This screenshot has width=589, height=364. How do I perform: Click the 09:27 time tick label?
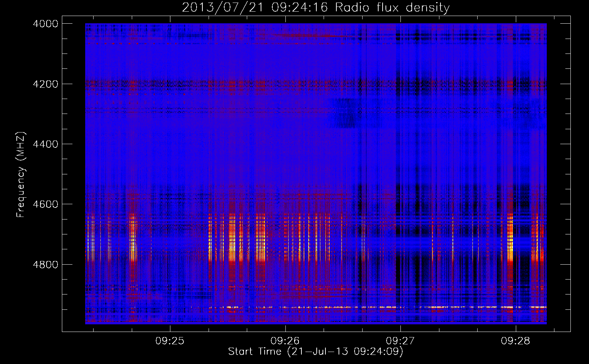click(400, 341)
